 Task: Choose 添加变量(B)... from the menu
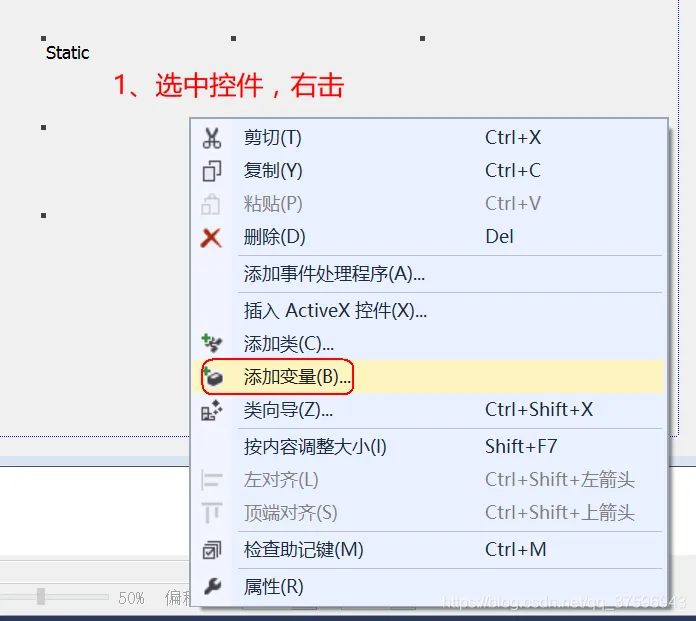coord(428,377)
